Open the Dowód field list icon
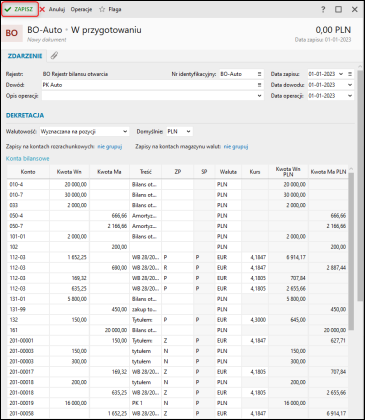Image resolution: width=365 pixels, height=420 pixels. (x=259, y=85)
